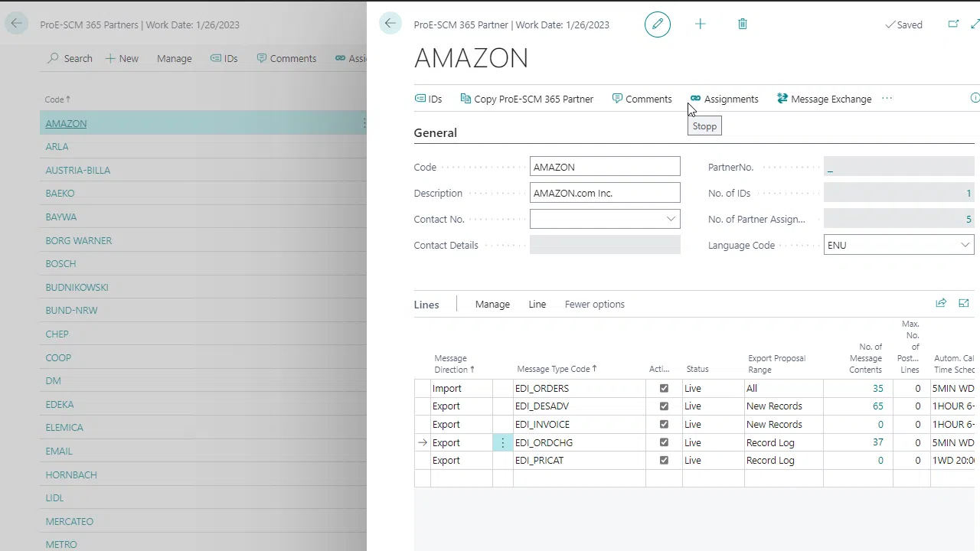Click the Saved status indicator
980x551 pixels.
click(x=903, y=24)
